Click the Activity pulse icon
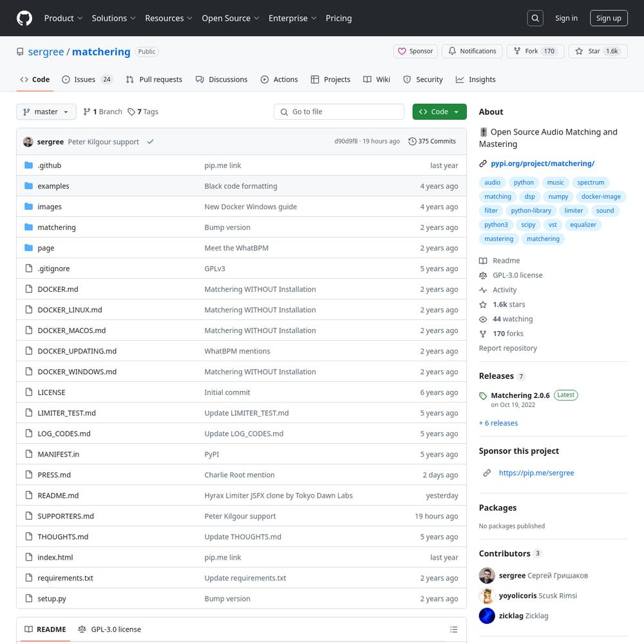Viewport: 644px width, 644px height. 483,290
